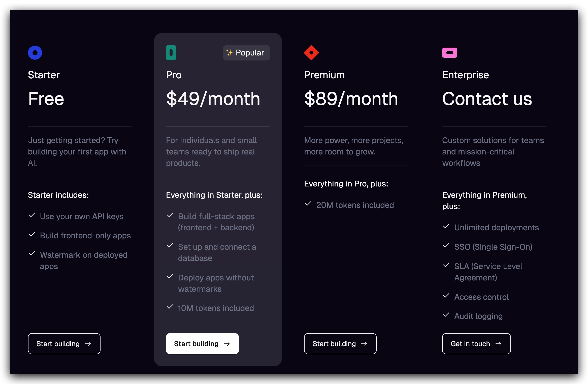Click arrow icon in Starter's Start building button
Viewport: 588px width, 384px height.
click(x=88, y=344)
